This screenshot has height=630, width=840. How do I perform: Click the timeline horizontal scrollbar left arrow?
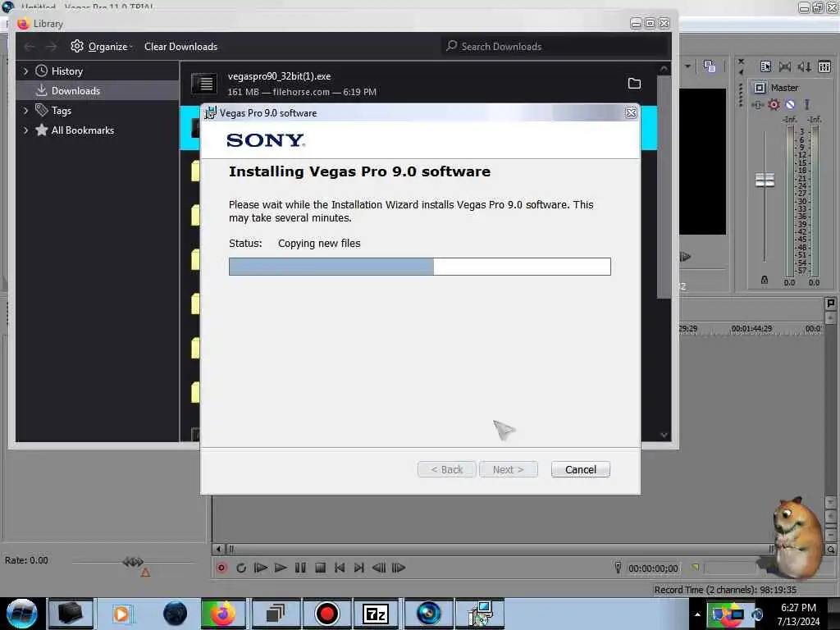coord(218,549)
